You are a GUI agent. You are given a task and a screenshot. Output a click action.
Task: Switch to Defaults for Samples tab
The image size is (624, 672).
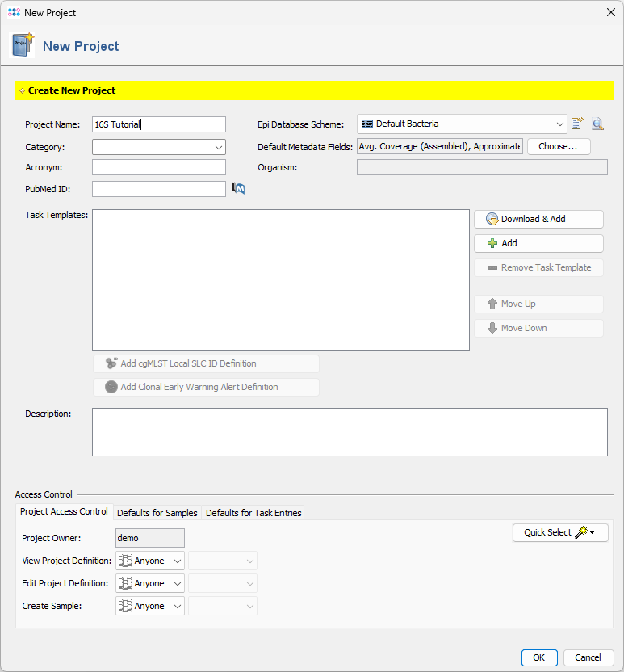tap(157, 513)
